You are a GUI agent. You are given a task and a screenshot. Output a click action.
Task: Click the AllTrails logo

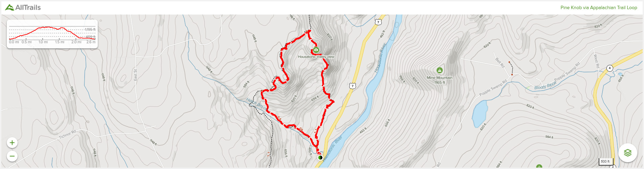[x=23, y=7]
